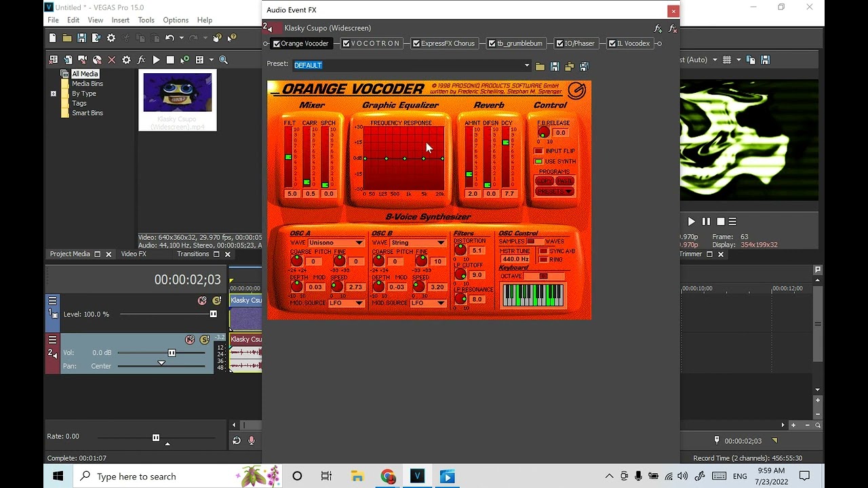
Task: Select Smart Bins in the media tree
Action: click(x=87, y=113)
